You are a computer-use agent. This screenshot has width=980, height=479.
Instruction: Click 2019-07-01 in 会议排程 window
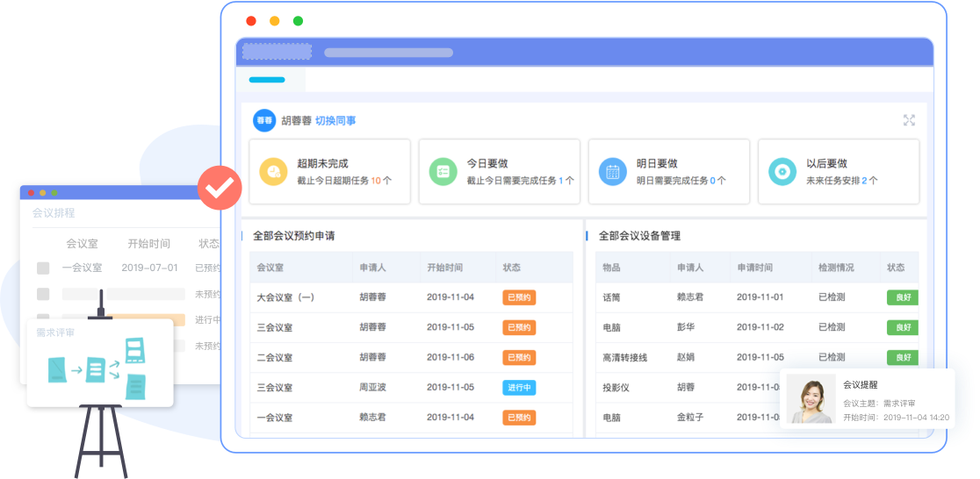click(x=149, y=268)
